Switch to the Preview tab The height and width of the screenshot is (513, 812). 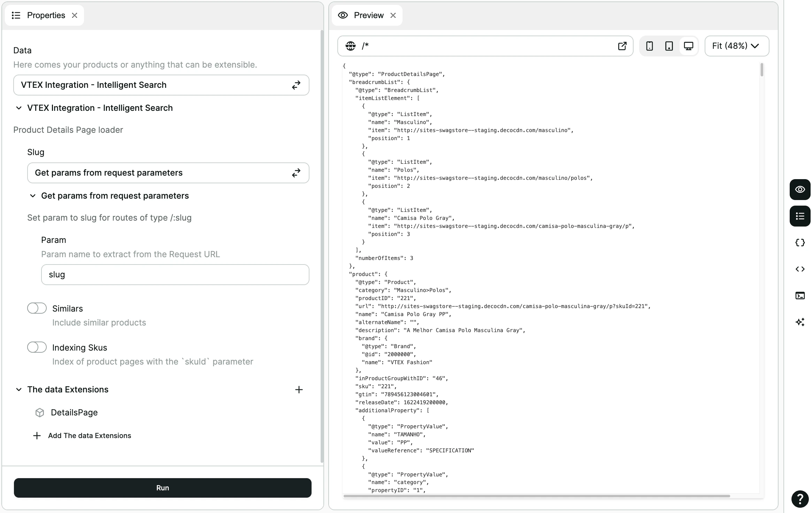(x=368, y=15)
